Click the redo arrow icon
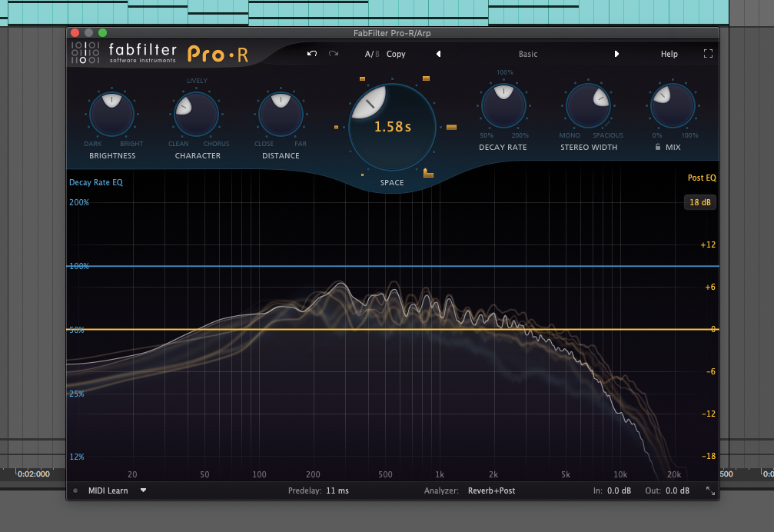Viewport: 774px width, 532px height. (333, 54)
